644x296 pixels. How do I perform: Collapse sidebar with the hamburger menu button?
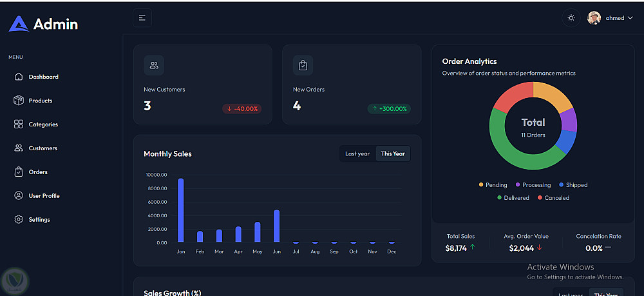pyautogui.click(x=142, y=17)
